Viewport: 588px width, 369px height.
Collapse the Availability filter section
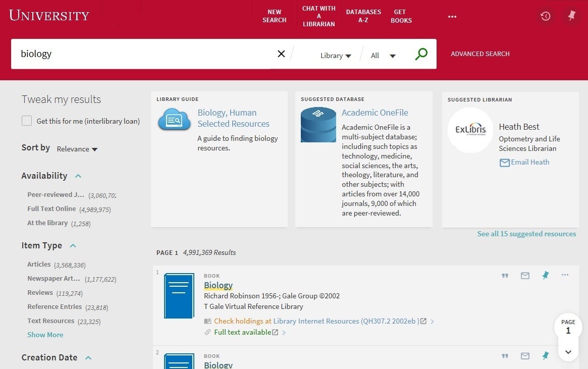point(78,176)
